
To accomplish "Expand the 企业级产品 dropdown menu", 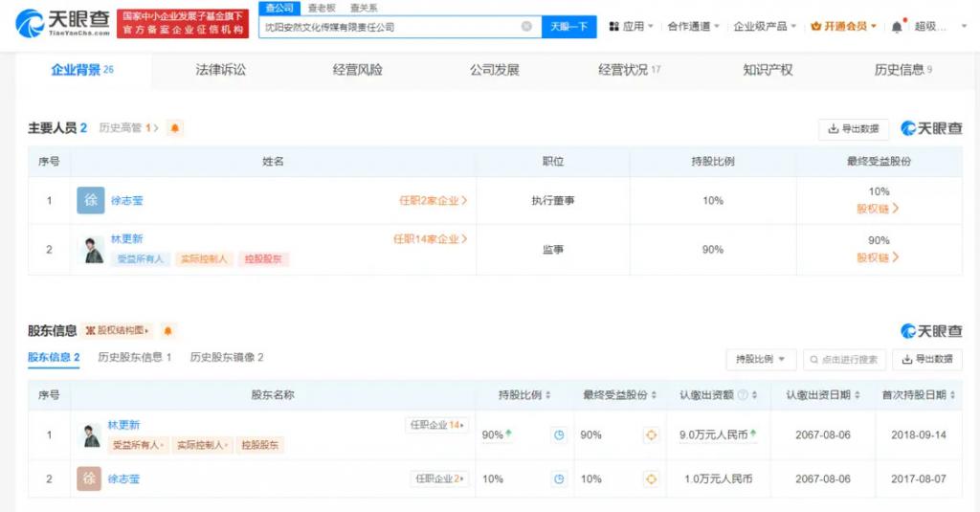I will 766,27.
